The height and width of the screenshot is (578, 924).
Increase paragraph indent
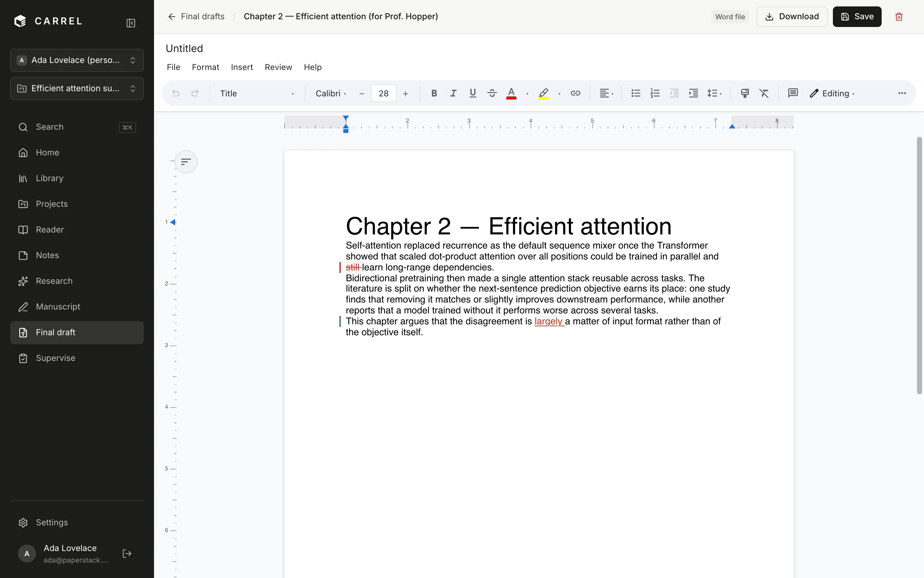pyautogui.click(x=693, y=93)
